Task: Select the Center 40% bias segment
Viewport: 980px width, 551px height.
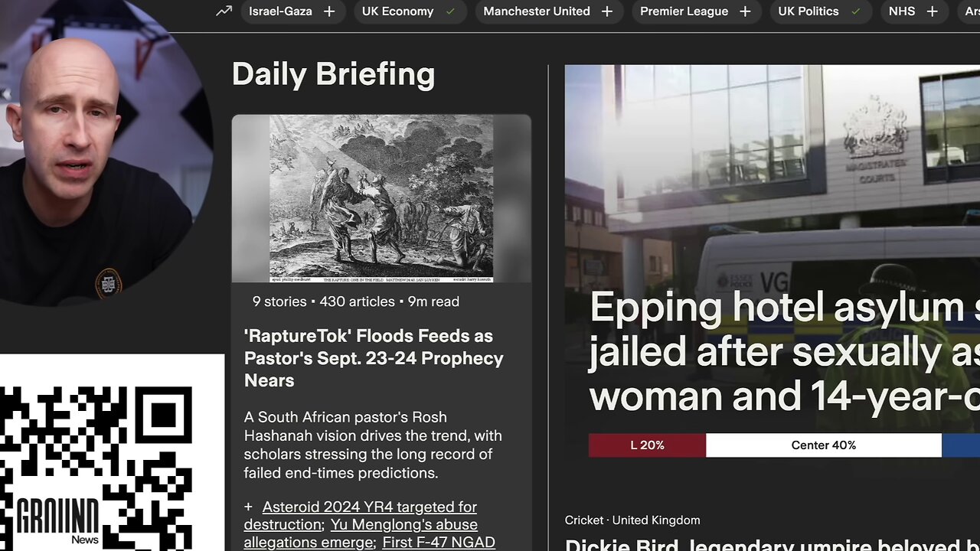Action: point(824,445)
